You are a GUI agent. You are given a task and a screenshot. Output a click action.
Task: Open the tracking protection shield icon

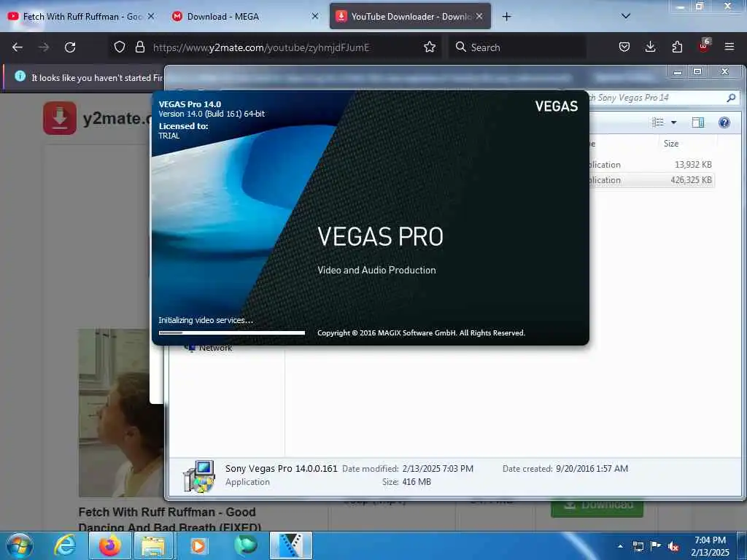click(120, 47)
